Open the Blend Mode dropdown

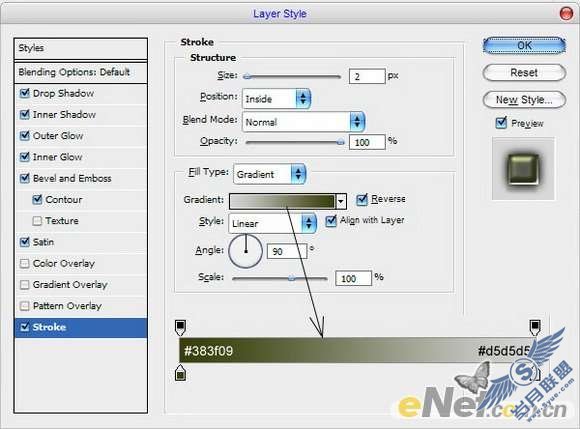[x=304, y=122]
